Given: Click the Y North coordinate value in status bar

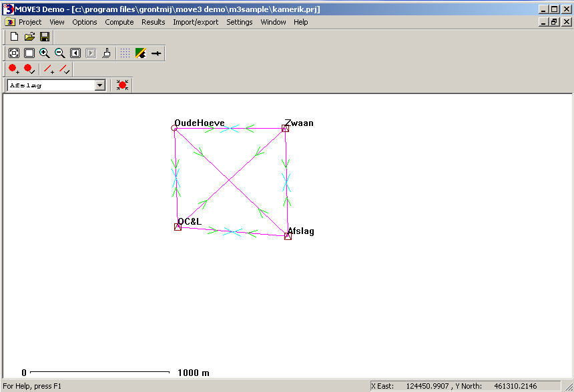Looking at the screenshot, I should (x=515, y=386).
